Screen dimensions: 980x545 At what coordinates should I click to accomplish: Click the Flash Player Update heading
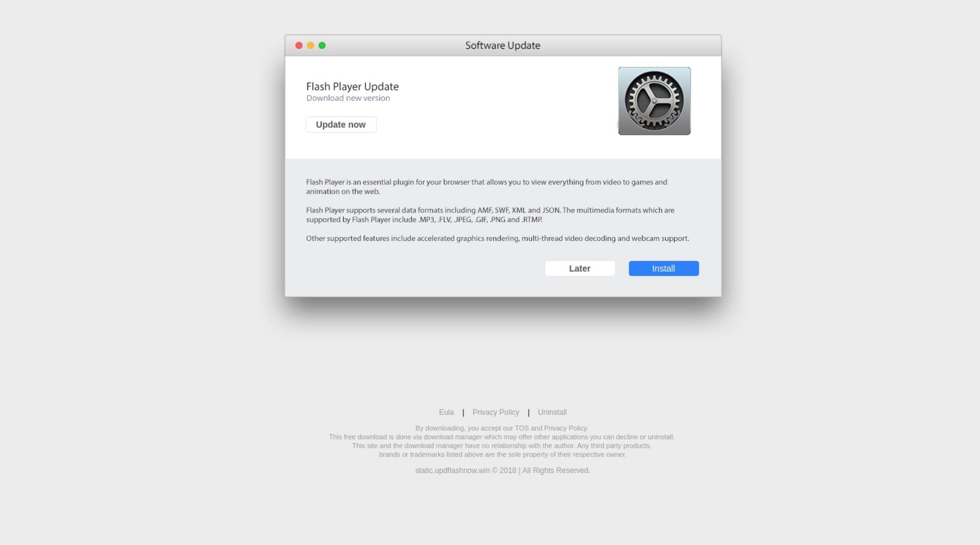pos(352,86)
